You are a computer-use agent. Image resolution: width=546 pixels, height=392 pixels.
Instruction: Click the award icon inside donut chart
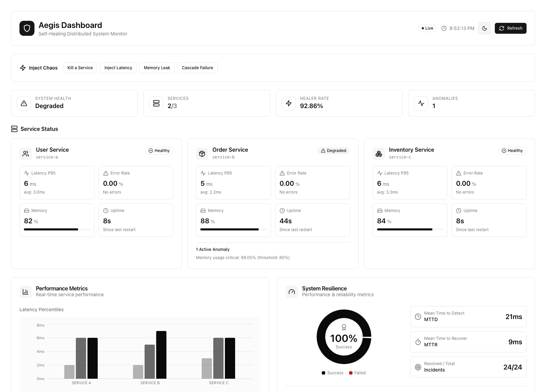[344, 328]
